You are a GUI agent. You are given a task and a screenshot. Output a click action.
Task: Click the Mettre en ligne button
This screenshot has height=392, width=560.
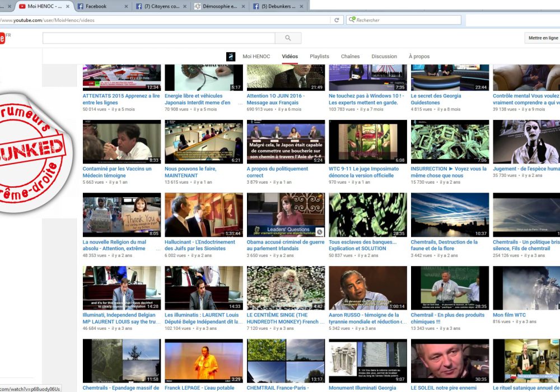[543, 38]
